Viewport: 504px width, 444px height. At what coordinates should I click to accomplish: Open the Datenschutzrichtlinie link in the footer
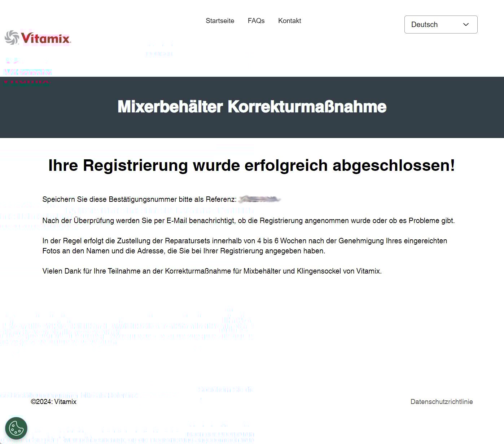tap(441, 402)
